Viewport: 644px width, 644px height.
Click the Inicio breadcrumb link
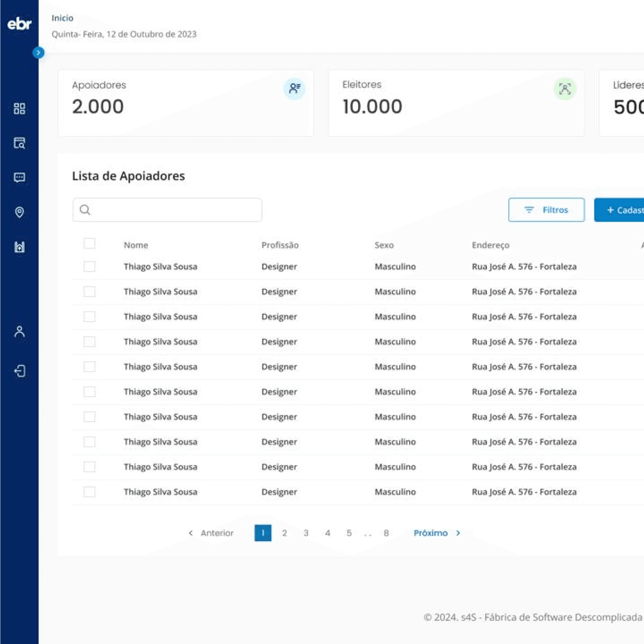[x=62, y=18]
